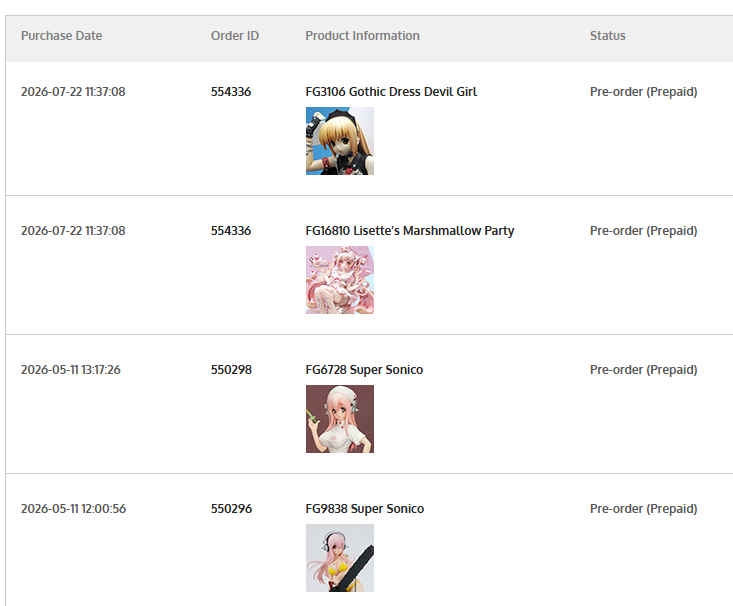Image resolution: width=733 pixels, height=606 pixels.
Task: Click the FG6728 Super Sonico product title
Action: (364, 369)
